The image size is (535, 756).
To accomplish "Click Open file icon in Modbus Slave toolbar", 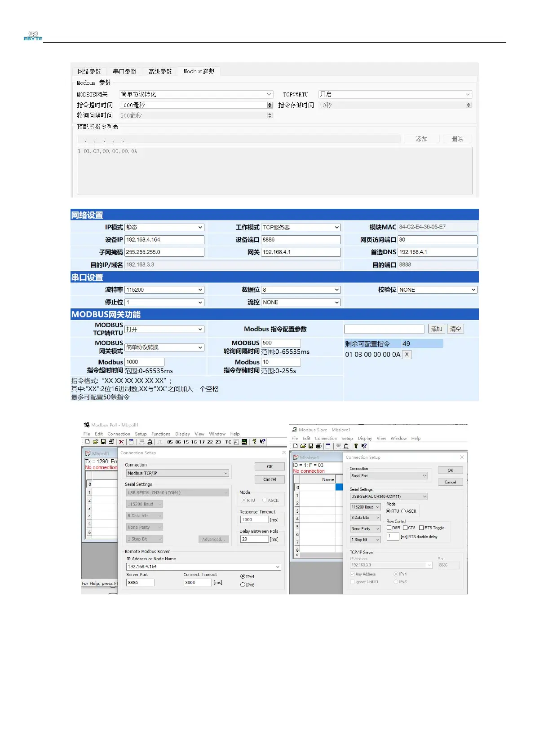I will pyautogui.click(x=303, y=446).
